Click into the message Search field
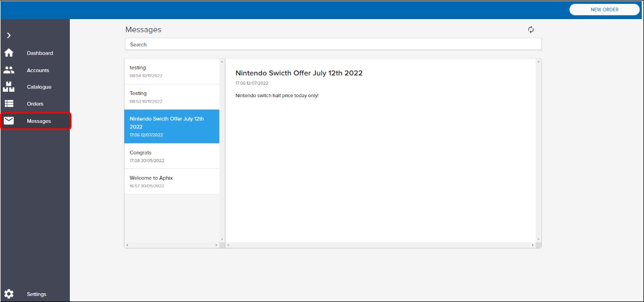This screenshot has height=302, width=644. pos(333,44)
